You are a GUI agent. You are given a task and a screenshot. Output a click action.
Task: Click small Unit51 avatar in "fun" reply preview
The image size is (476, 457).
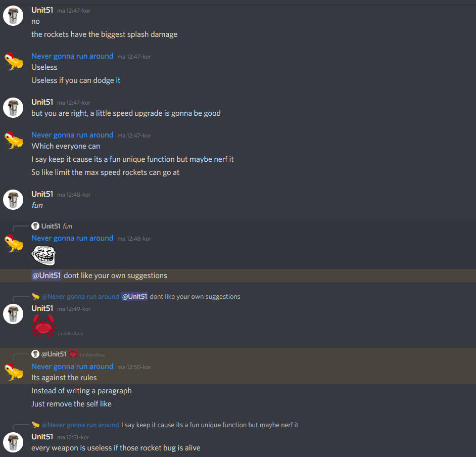tap(35, 226)
